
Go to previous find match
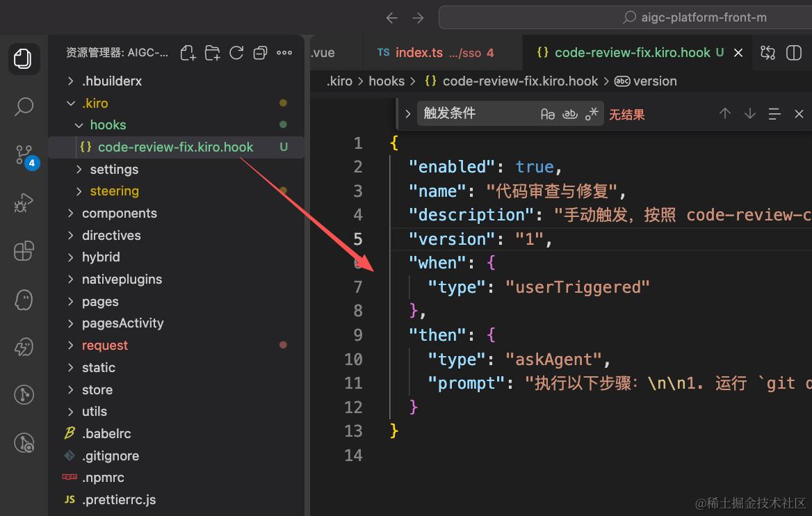tap(725, 113)
